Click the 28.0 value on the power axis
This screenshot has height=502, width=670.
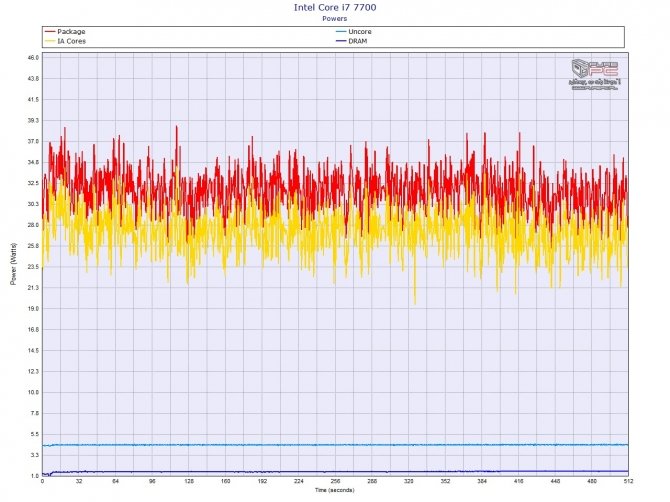[x=33, y=225]
